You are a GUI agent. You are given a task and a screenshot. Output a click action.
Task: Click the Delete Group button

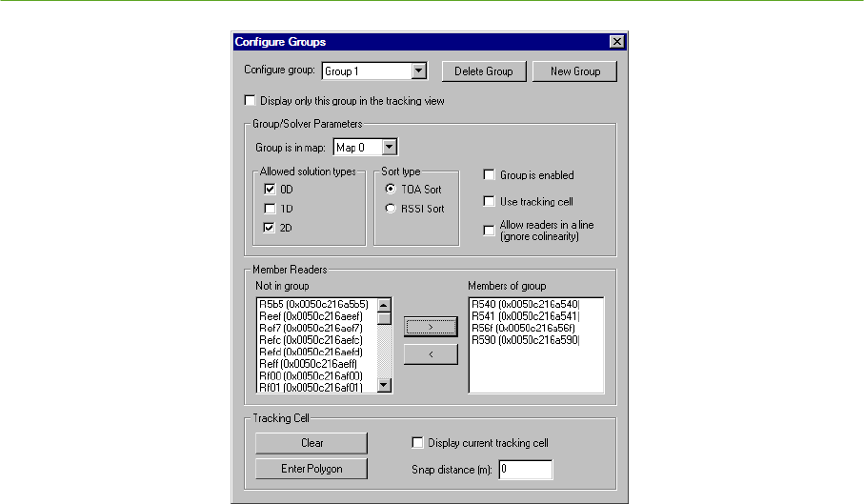click(484, 71)
